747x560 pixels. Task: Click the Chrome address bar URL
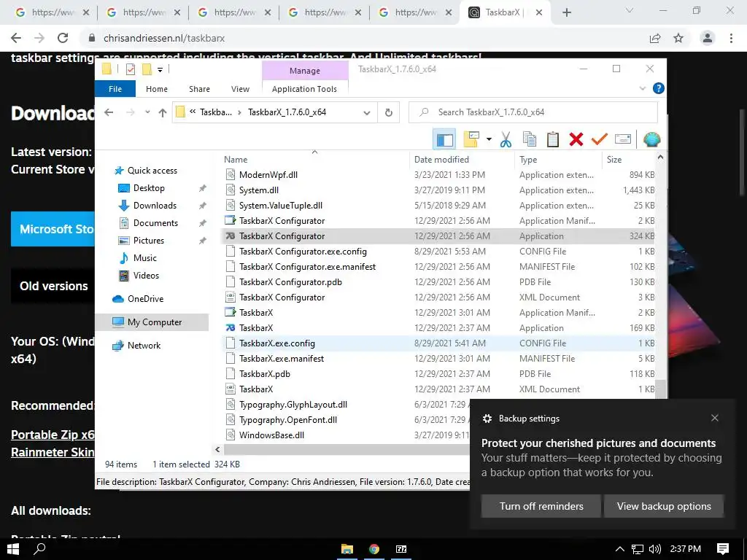[x=164, y=38]
